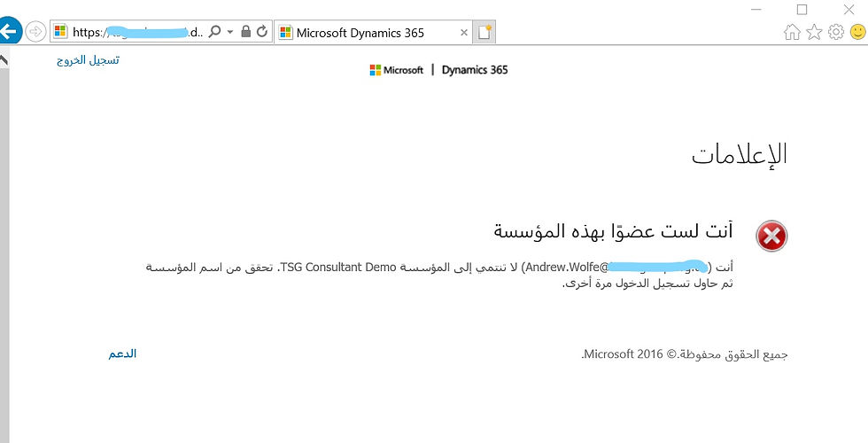Image resolution: width=868 pixels, height=443 pixels.
Task: Click the تسجيل الخروج sign-out link
Action: 88,60
